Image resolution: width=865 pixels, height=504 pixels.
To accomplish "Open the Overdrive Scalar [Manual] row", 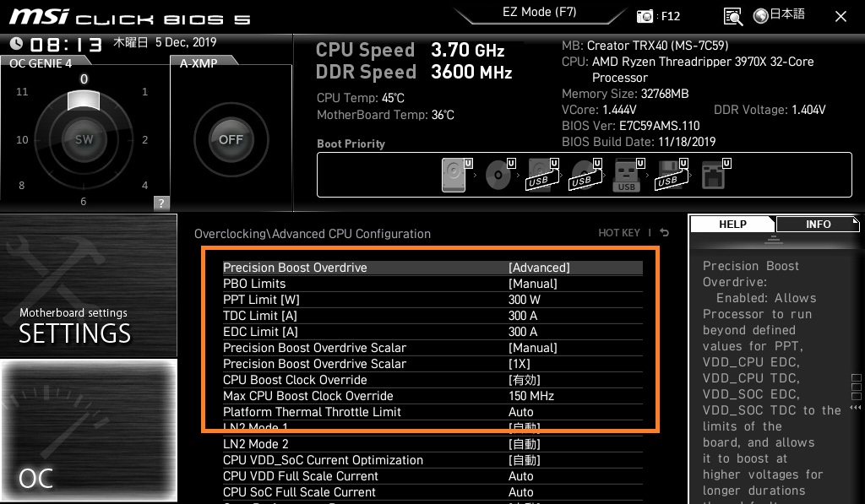I will (432, 348).
